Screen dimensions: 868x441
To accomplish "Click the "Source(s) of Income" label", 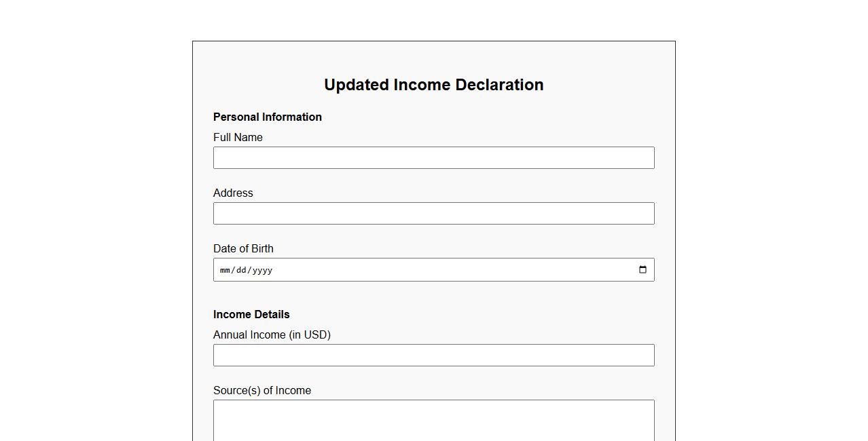I will tap(262, 391).
